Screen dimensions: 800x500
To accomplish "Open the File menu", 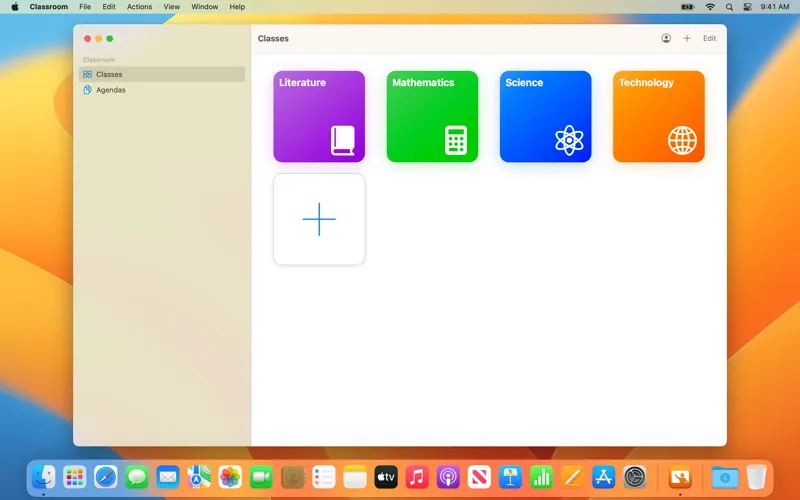I will [85, 7].
